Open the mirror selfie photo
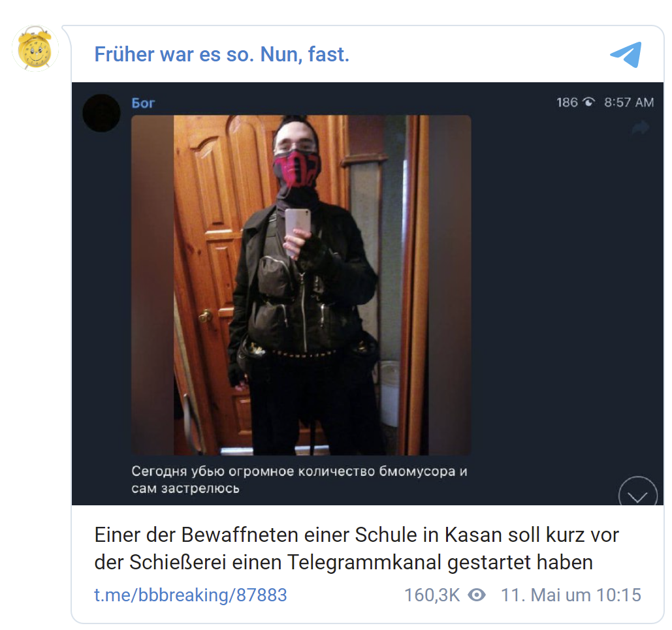The width and height of the screenshot is (672, 630). tap(301, 285)
